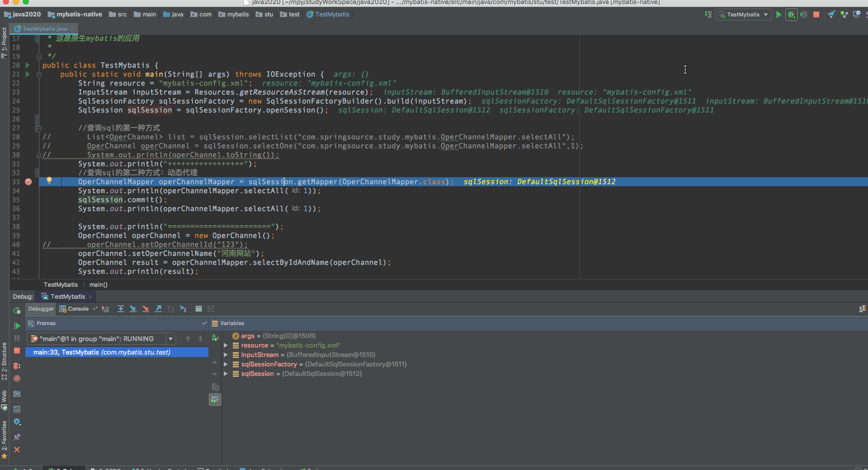The height and width of the screenshot is (470, 868).
Task: Click main() in editor breadcrumb bar
Action: coord(98,285)
